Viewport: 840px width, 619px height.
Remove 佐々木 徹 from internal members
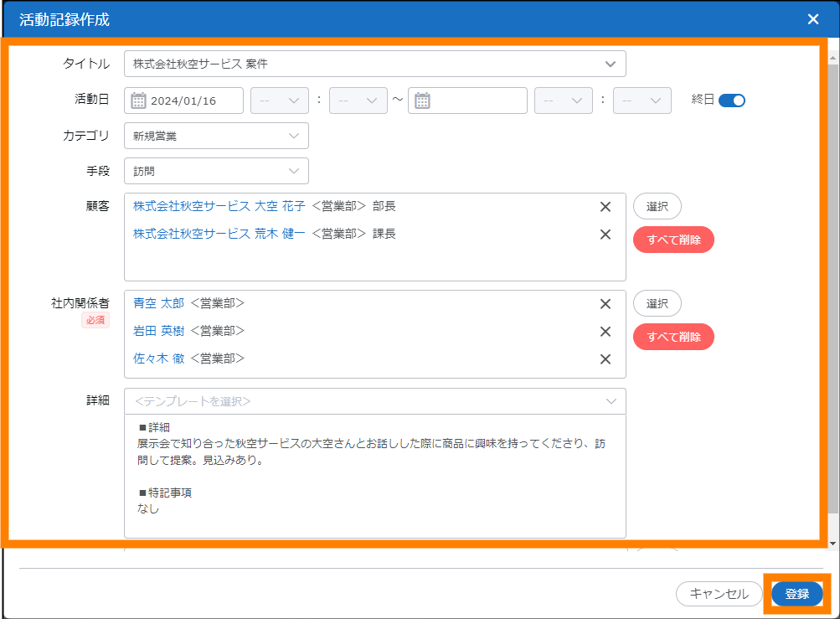tap(606, 359)
